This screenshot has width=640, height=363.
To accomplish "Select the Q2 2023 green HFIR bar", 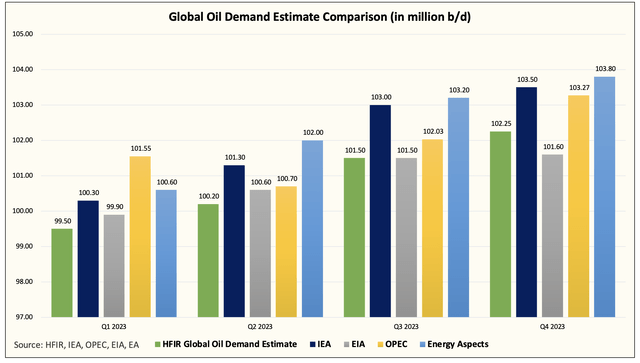I will click(208, 261).
